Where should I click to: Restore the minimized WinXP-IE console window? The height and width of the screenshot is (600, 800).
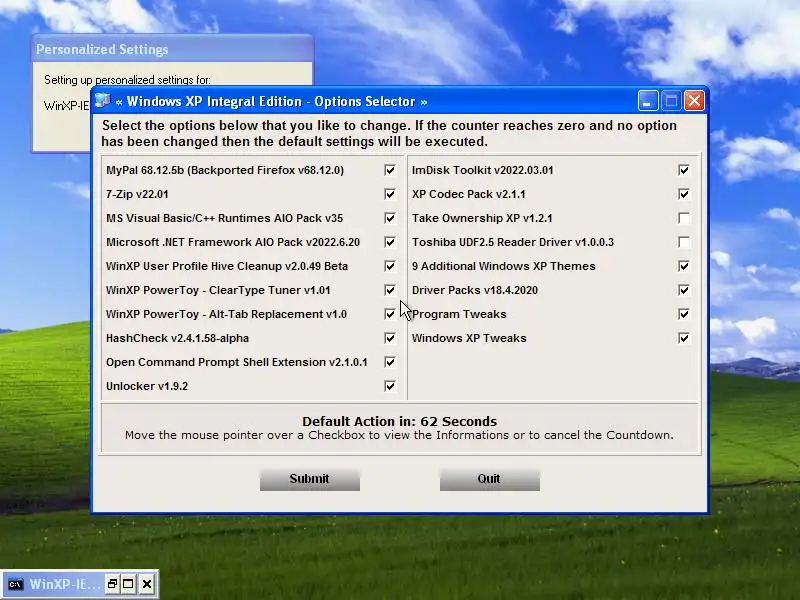coord(112,584)
